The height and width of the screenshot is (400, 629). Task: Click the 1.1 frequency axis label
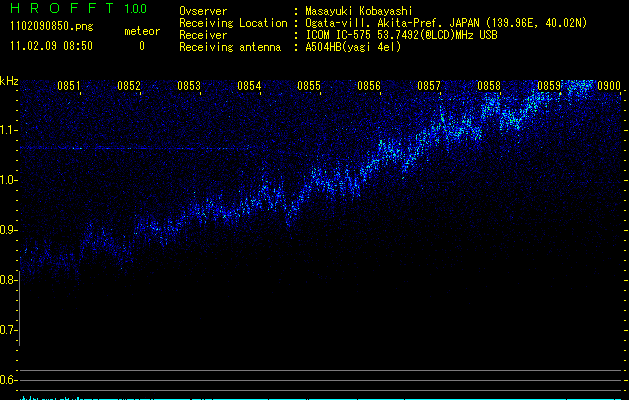tap(8, 130)
